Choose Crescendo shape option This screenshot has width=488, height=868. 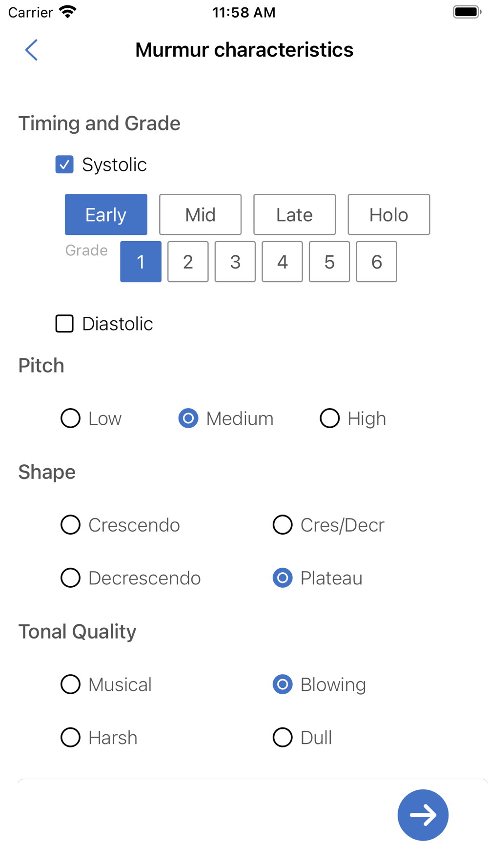pyautogui.click(x=71, y=525)
